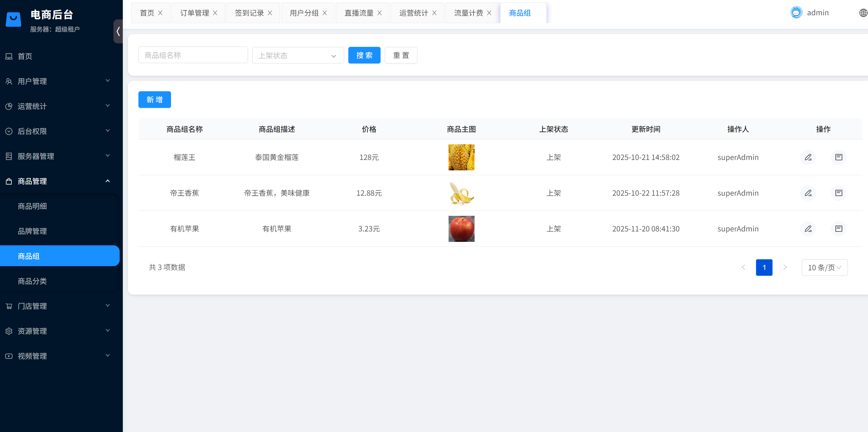Click the banana product thumbnail

coord(461,193)
